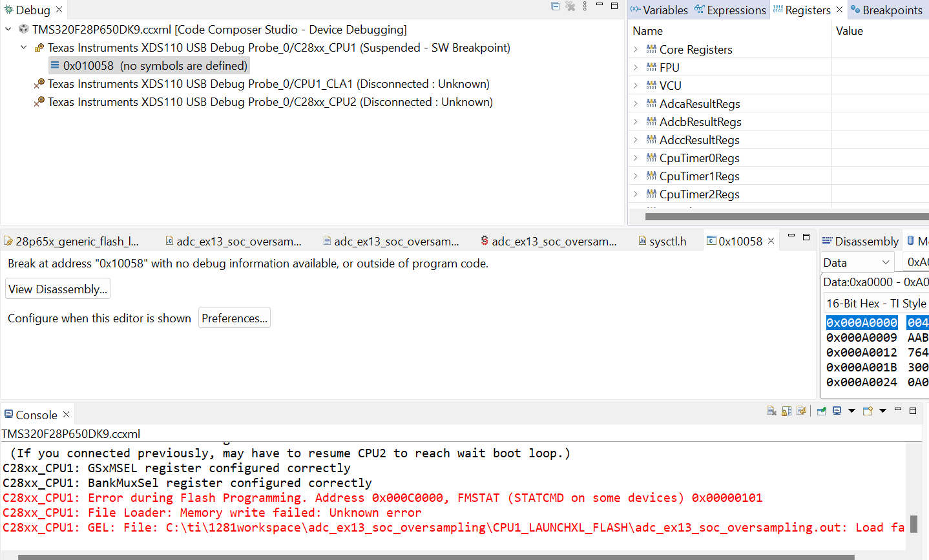The image size is (929, 560).
Task: Click Remove All Terminated Launches icon
Action: pos(570,6)
